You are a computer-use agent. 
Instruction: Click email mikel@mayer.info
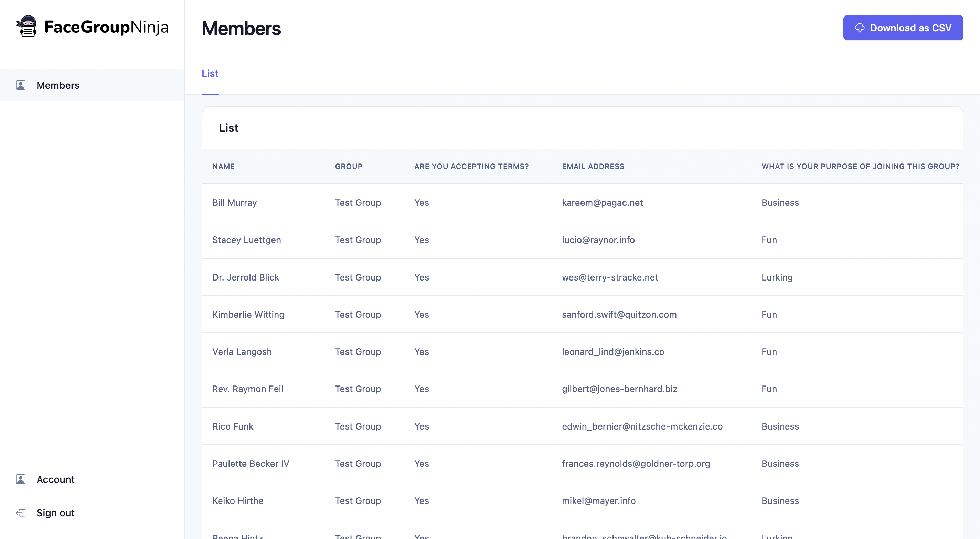coord(598,500)
